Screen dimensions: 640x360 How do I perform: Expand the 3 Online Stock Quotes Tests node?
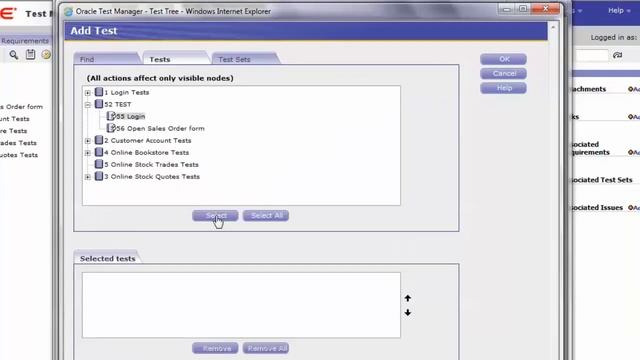pos(88,177)
